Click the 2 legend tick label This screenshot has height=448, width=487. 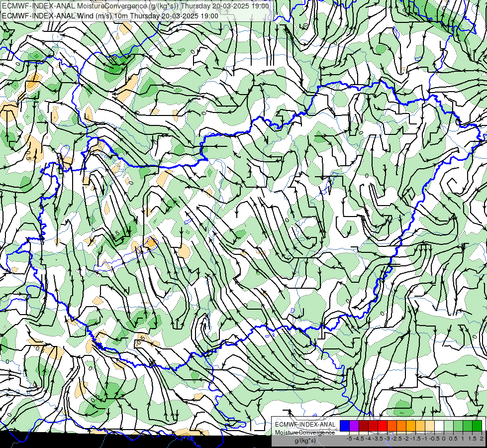point(482,439)
